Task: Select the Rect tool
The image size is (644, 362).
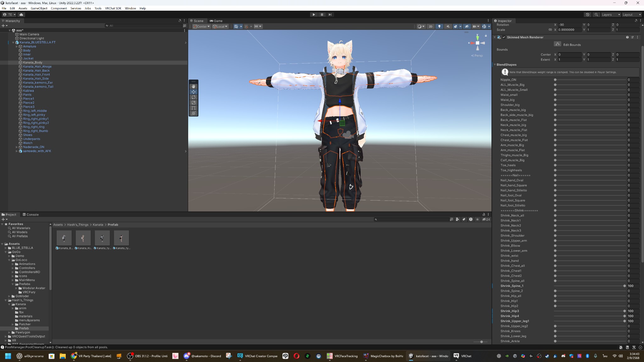Action: click(x=193, y=108)
